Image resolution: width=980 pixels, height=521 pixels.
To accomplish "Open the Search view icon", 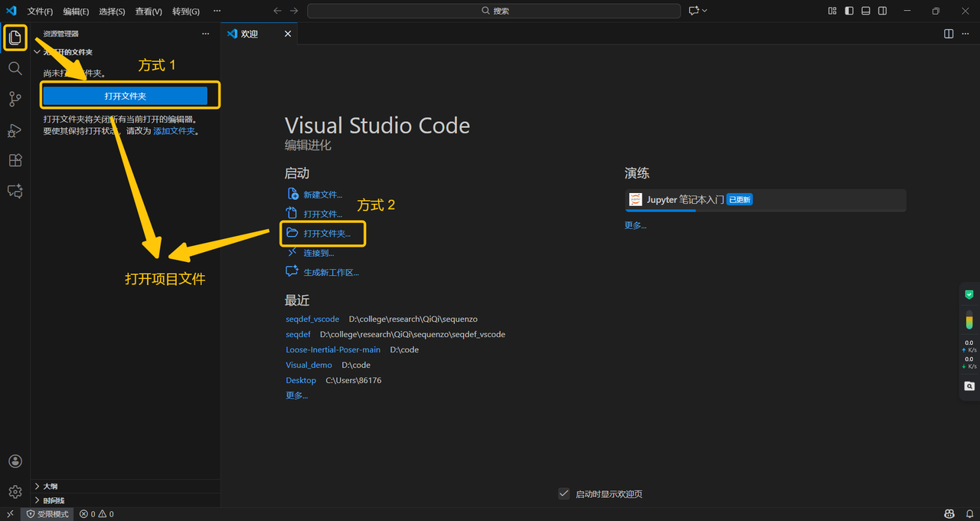I will pyautogui.click(x=15, y=68).
